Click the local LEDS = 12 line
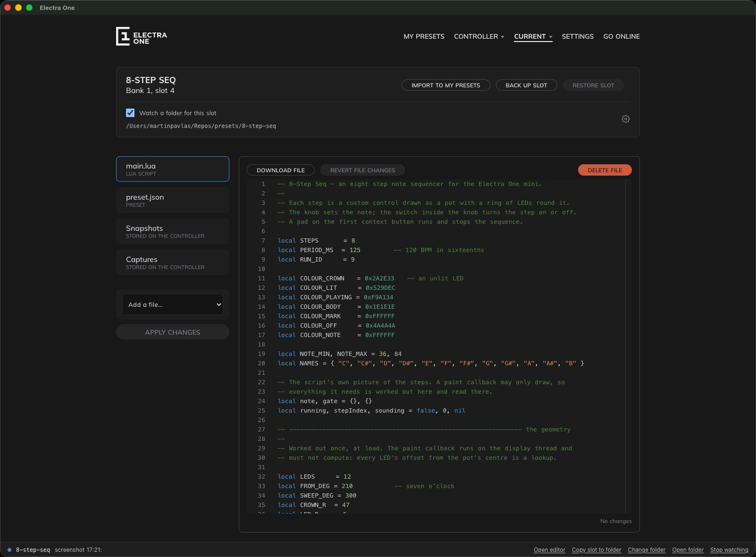 tap(314, 477)
